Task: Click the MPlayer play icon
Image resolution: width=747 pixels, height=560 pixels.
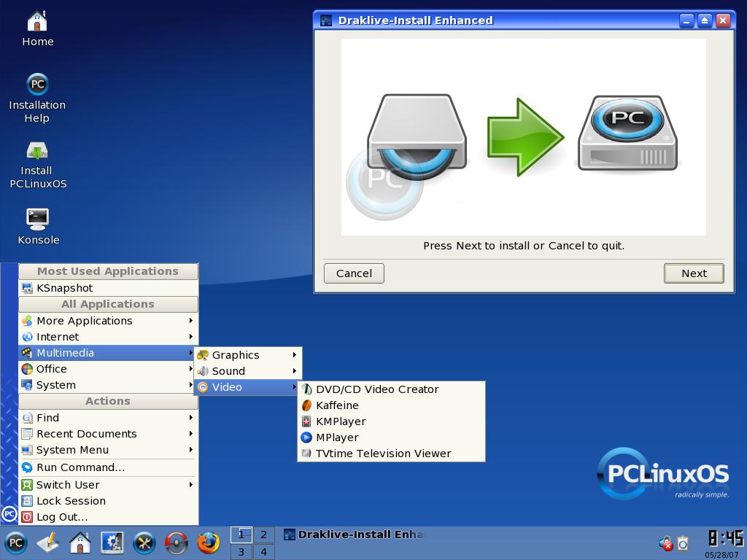Action: (306, 437)
